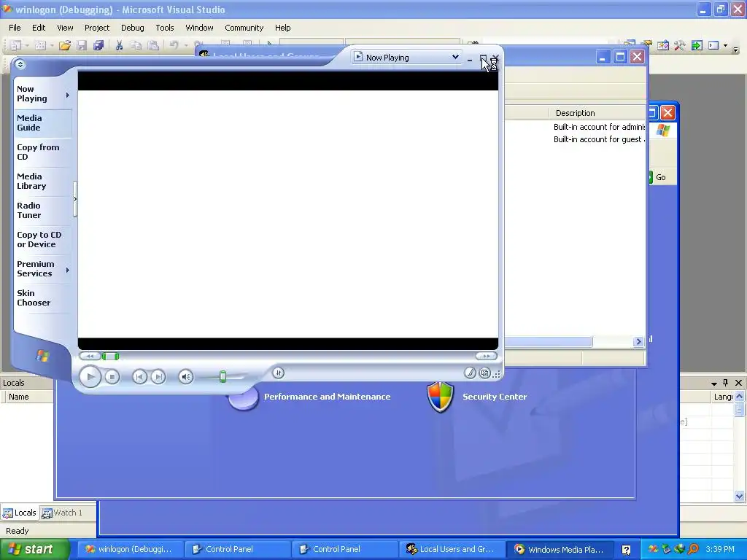Click the Save toolbar icon
The height and width of the screenshot is (560, 747).
click(82, 45)
